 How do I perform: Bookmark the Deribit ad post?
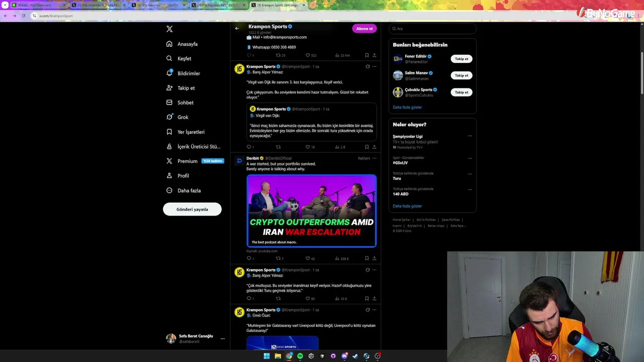coord(367,258)
